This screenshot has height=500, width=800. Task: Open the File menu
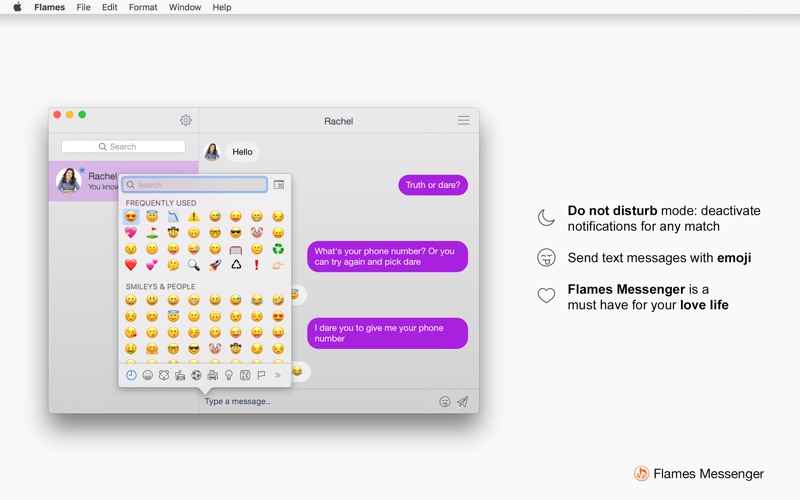[83, 7]
